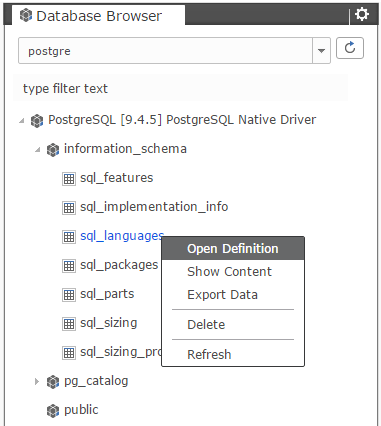
Task: Open the settings gear in panel header
Action: coord(362,15)
